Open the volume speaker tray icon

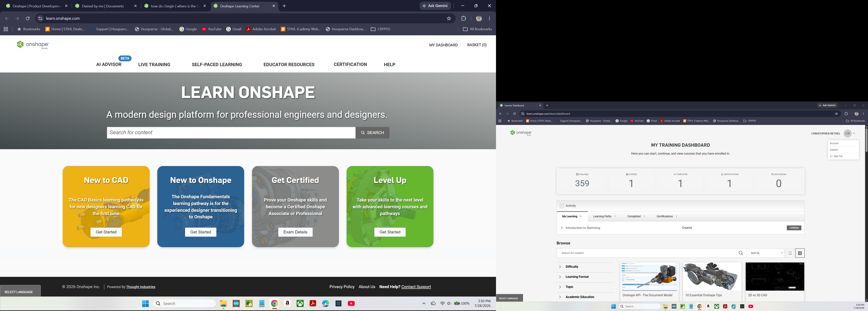tap(449, 304)
